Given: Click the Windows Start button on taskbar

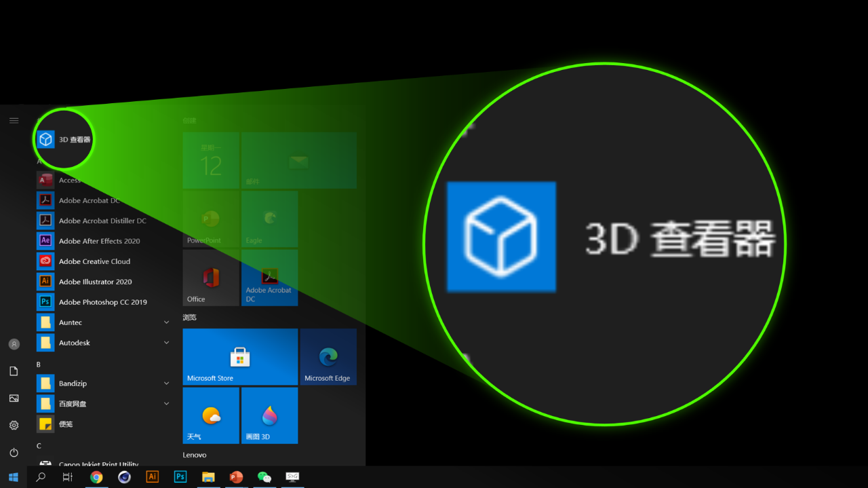Looking at the screenshot, I should 14,477.
